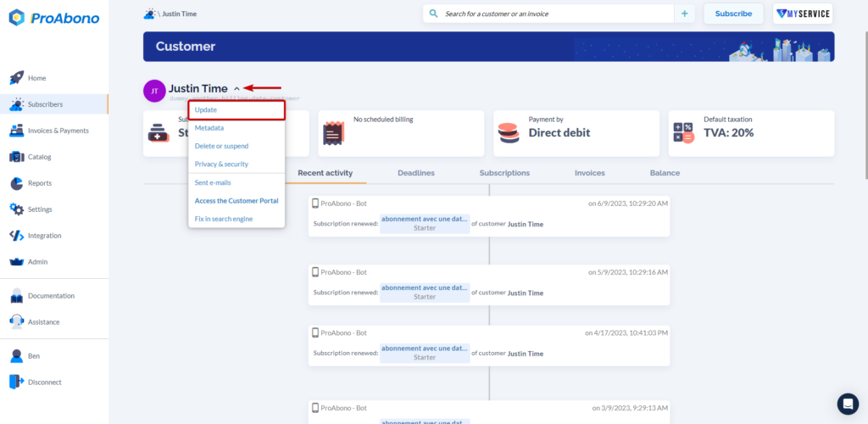Open the chat support bubble
This screenshot has height=424, width=868.
click(x=848, y=404)
